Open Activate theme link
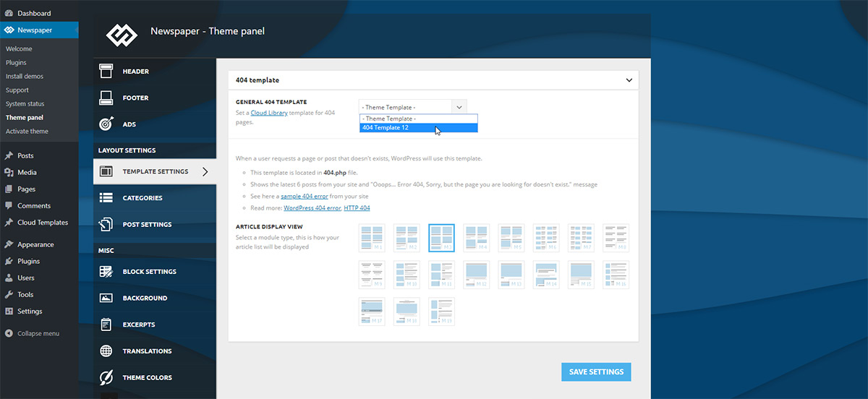The height and width of the screenshot is (399, 868). (x=27, y=132)
